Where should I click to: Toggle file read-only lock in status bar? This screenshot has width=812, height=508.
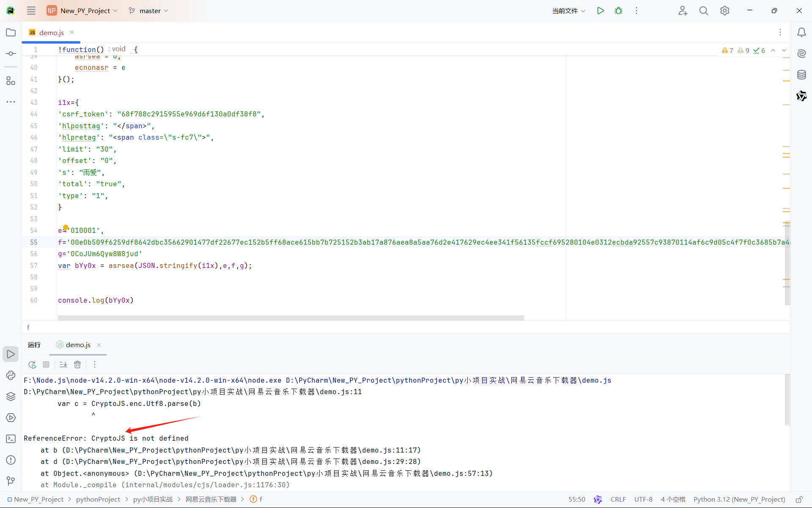pyautogui.click(x=799, y=500)
